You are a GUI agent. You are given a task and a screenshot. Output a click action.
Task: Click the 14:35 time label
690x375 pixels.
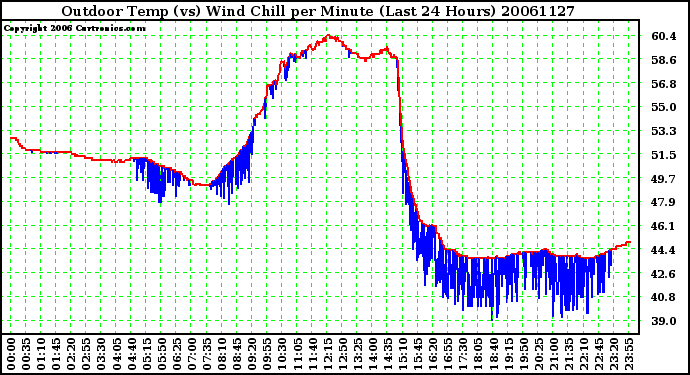[x=388, y=354]
